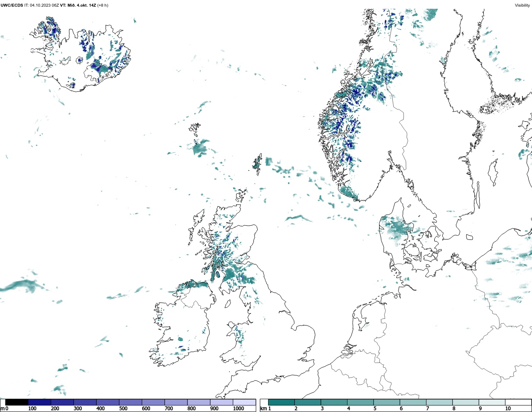This screenshot has width=532, height=412.
Task: Click the '300' tick label on meter scale
Action: (x=77, y=409)
